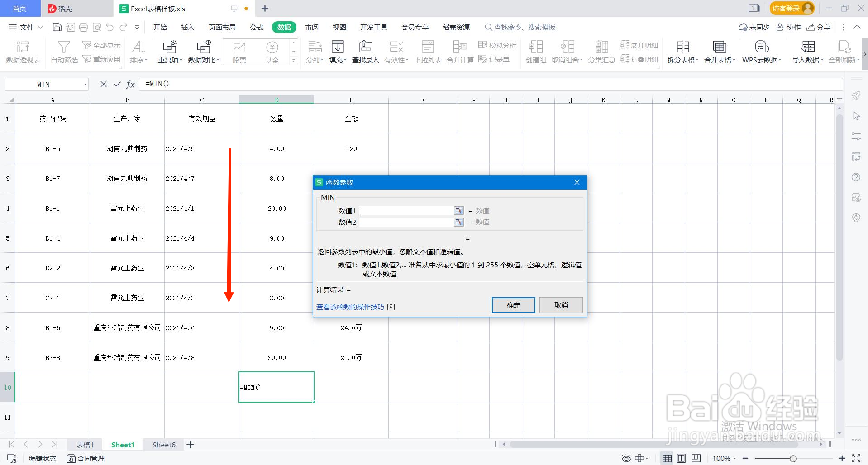Select the 股票 stock data type

[239, 52]
